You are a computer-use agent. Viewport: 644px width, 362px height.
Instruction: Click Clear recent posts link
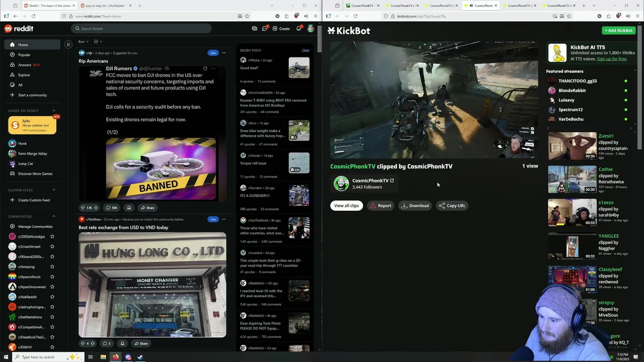click(305, 50)
